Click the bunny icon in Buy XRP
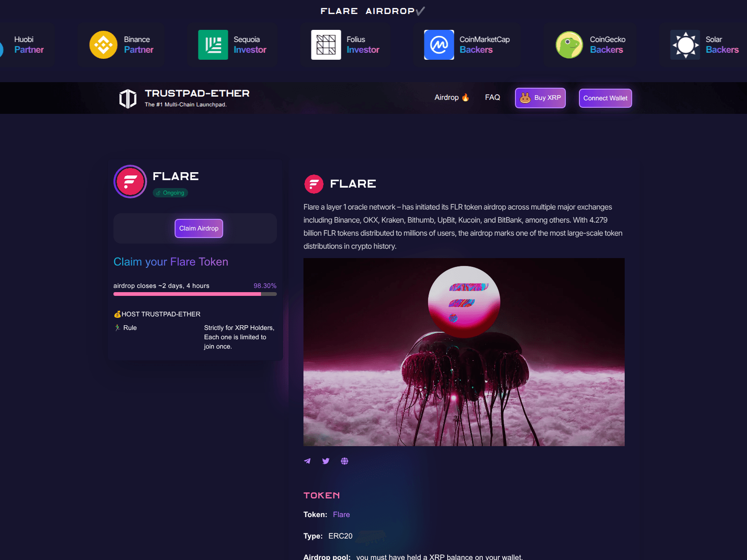This screenshot has width=747, height=560. (525, 98)
